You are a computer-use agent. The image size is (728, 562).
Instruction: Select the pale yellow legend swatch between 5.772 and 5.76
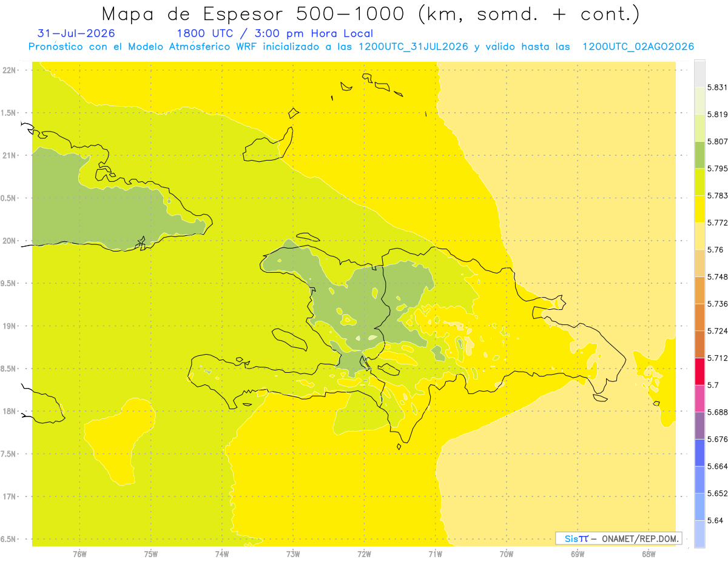699,236
